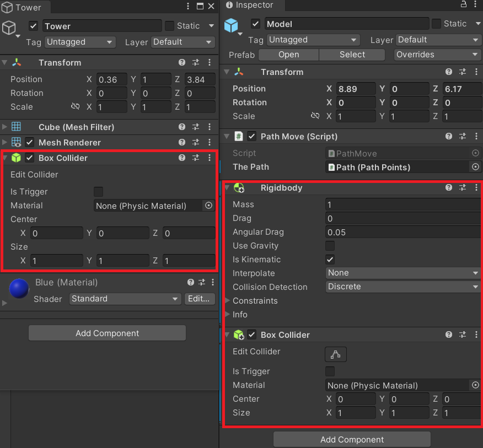
Task: Click the Model prefab cube icon
Action: tap(231, 25)
